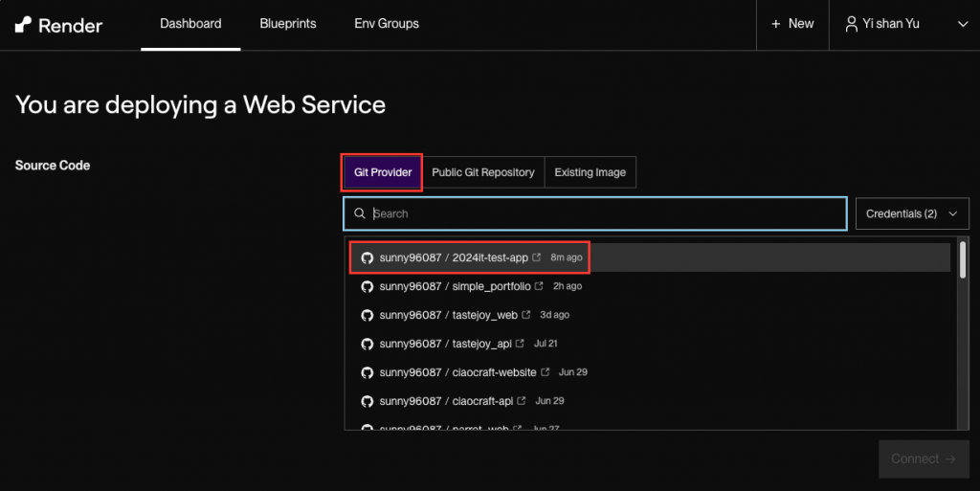Go to the Blueprints tab
The width and height of the screenshot is (980, 491).
point(288,24)
